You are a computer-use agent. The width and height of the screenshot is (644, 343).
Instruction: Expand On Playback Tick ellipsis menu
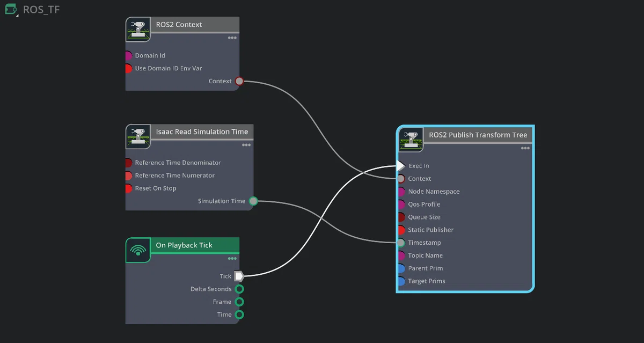click(x=232, y=259)
